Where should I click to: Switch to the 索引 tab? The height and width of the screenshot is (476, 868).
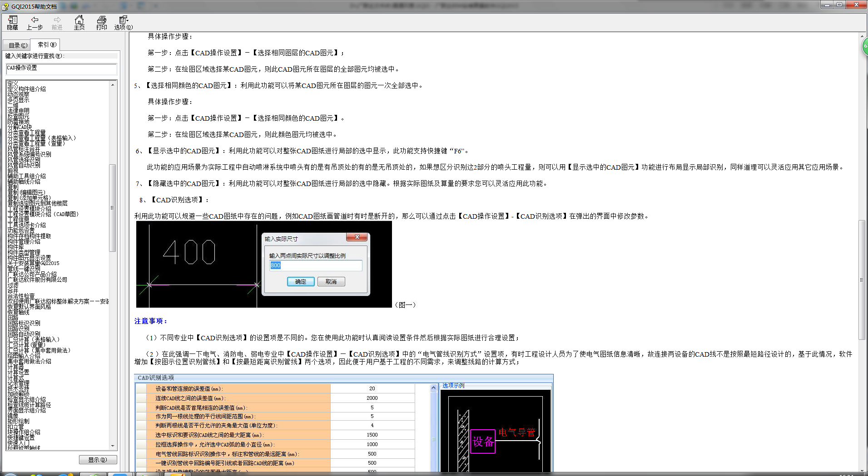47,44
